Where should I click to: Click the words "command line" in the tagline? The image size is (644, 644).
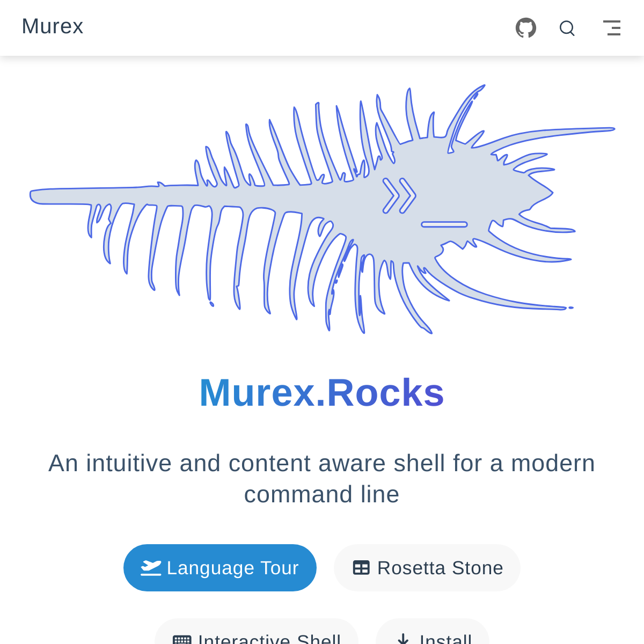tap(321, 494)
